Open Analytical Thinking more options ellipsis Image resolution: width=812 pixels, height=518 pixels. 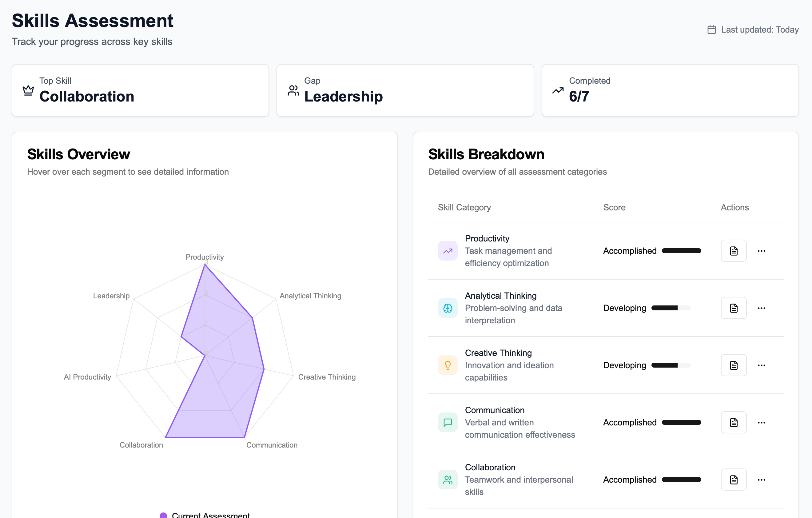pos(761,308)
